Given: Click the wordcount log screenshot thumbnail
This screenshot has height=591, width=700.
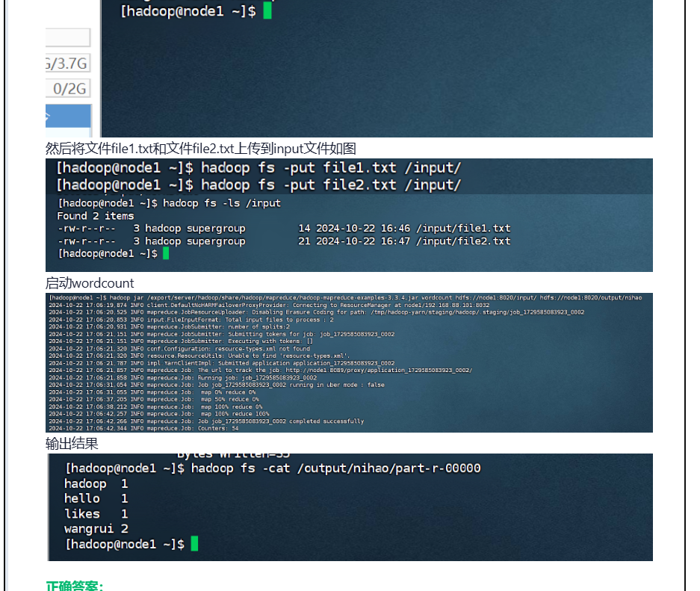Looking at the screenshot, I should (x=349, y=362).
